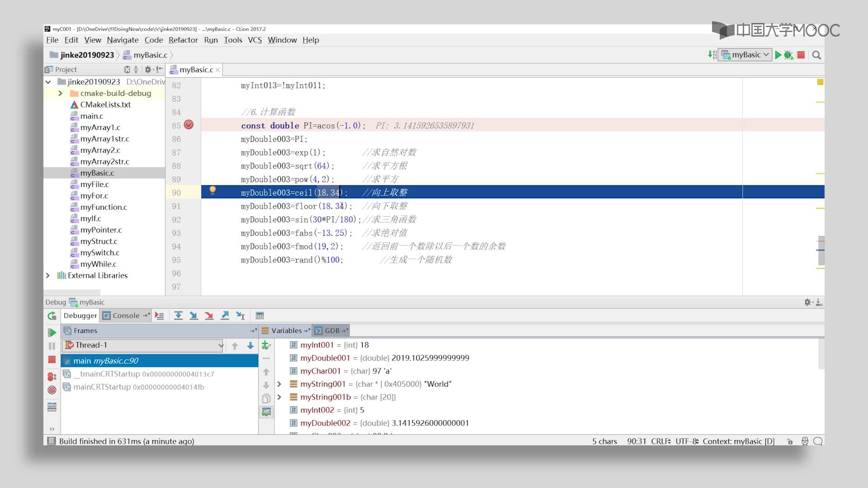
Task: Click the UTF-8 encoding in status bar
Action: (x=687, y=441)
